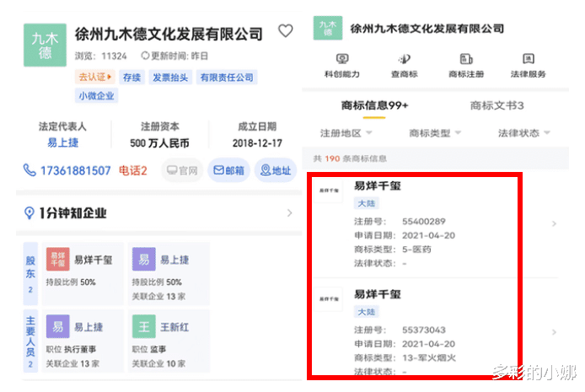Click name 王新红 in main personnel

(174, 327)
